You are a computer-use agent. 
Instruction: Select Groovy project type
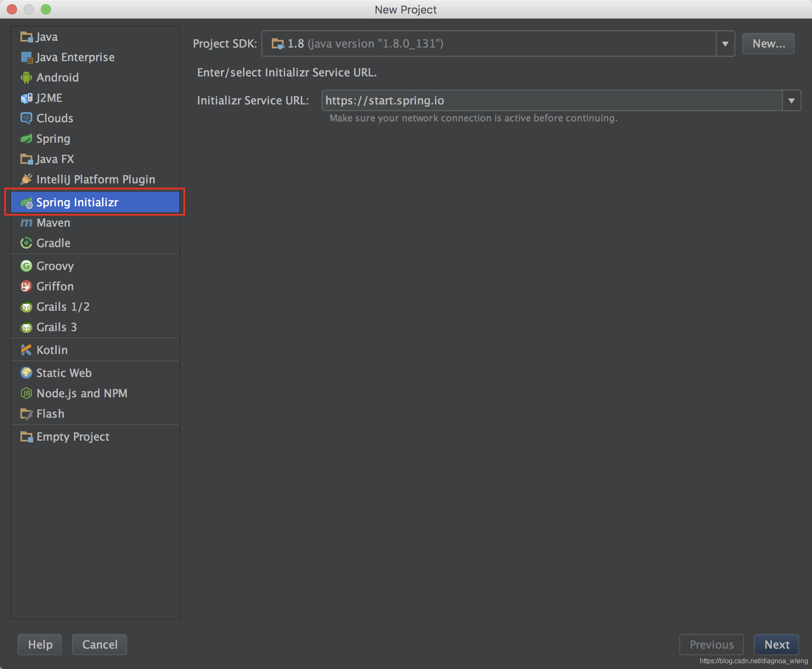tap(95, 266)
